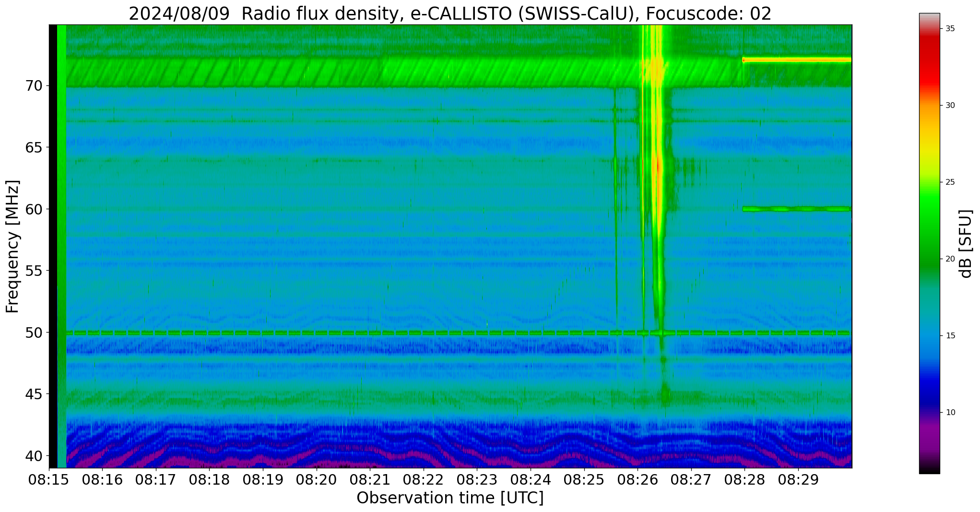Click the plot title mentioning e-CALLISTO

point(450,13)
